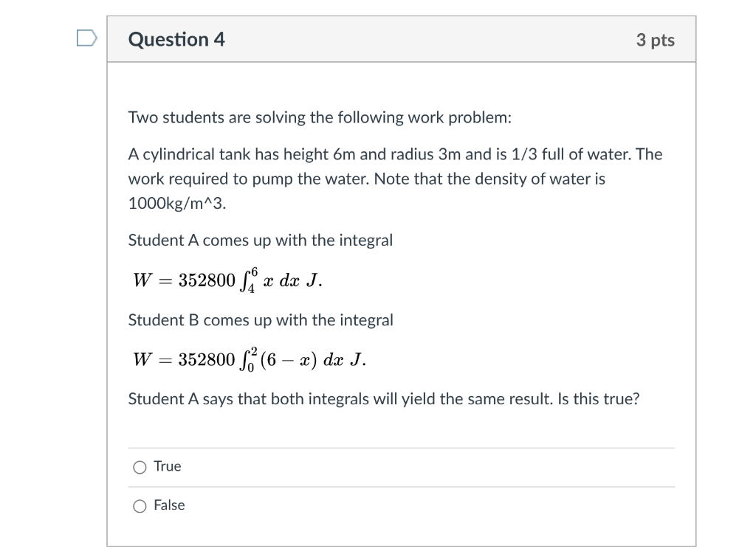Click the "Two students are solving" sentence
This screenshot has height=557, width=756.
click(x=320, y=117)
